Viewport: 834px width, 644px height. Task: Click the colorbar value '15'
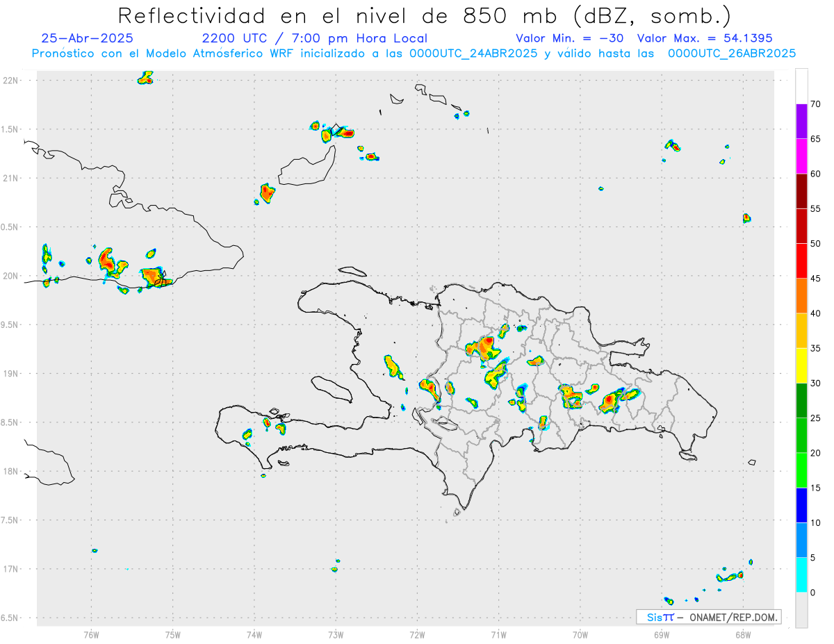[x=815, y=488]
